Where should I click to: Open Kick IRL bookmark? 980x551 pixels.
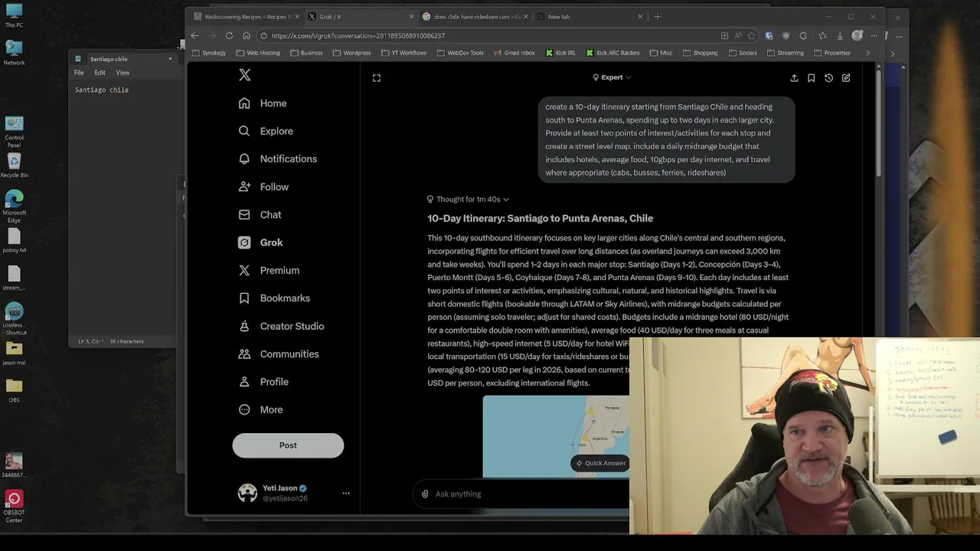click(560, 53)
